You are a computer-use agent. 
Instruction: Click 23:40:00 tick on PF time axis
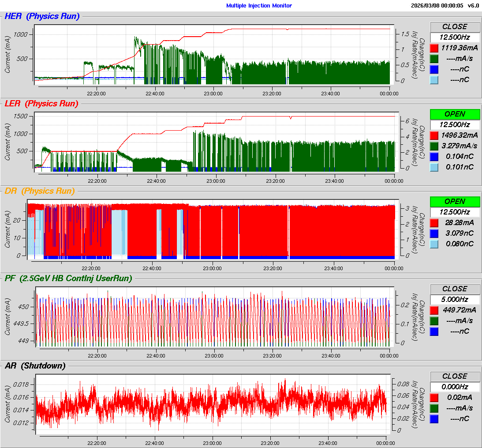click(x=331, y=356)
